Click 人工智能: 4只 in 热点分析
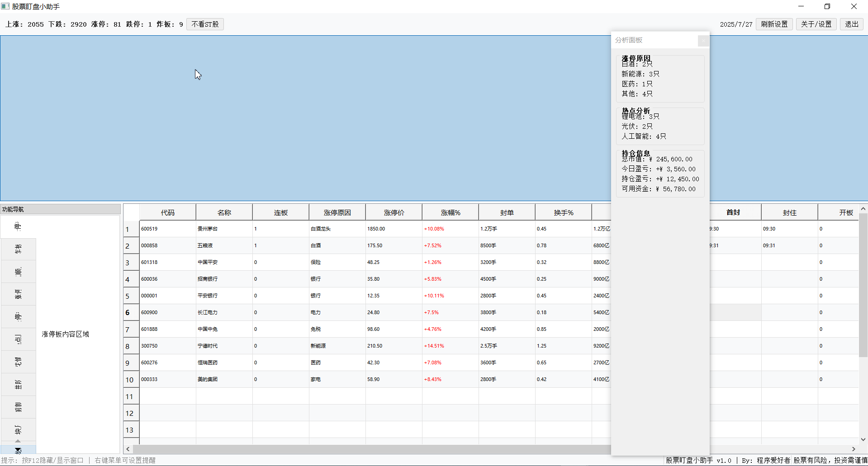868x466 pixels. coord(644,136)
